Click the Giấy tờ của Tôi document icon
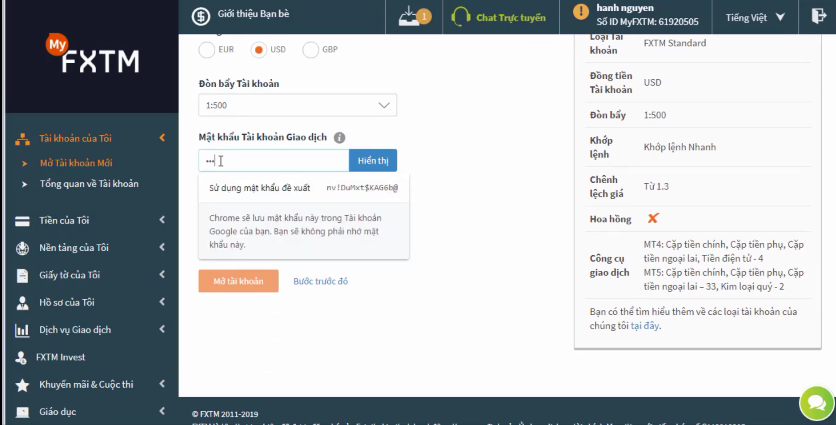Image resolution: width=836 pixels, height=425 pixels. point(22,275)
